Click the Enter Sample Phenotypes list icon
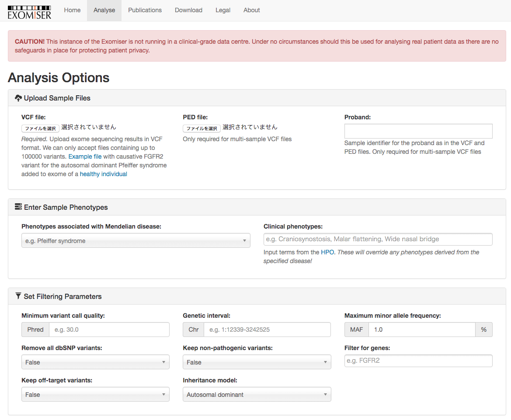The image size is (511, 420). 18,207
